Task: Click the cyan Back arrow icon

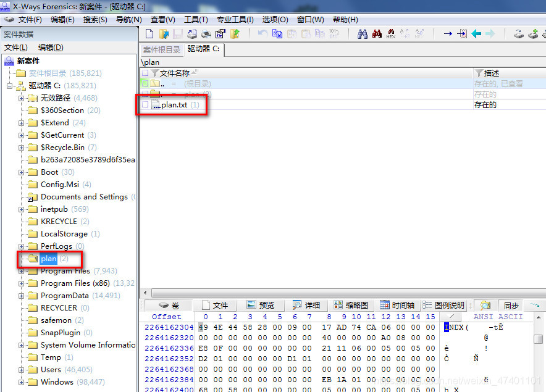Action: (x=476, y=34)
